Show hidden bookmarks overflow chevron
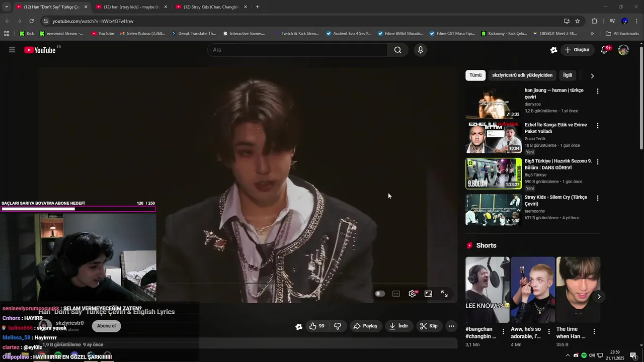Viewport: 644px width, 362px height. tap(592, 34)
